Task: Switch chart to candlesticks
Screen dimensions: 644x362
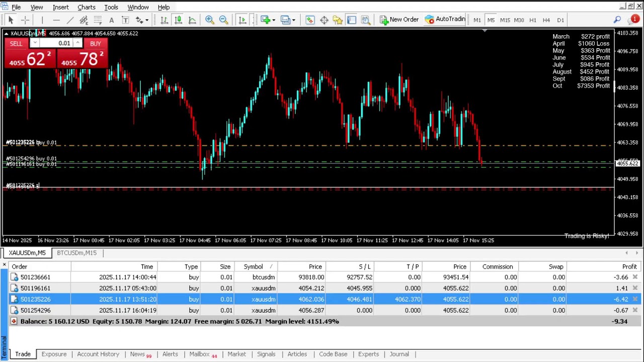Action: 178,20
